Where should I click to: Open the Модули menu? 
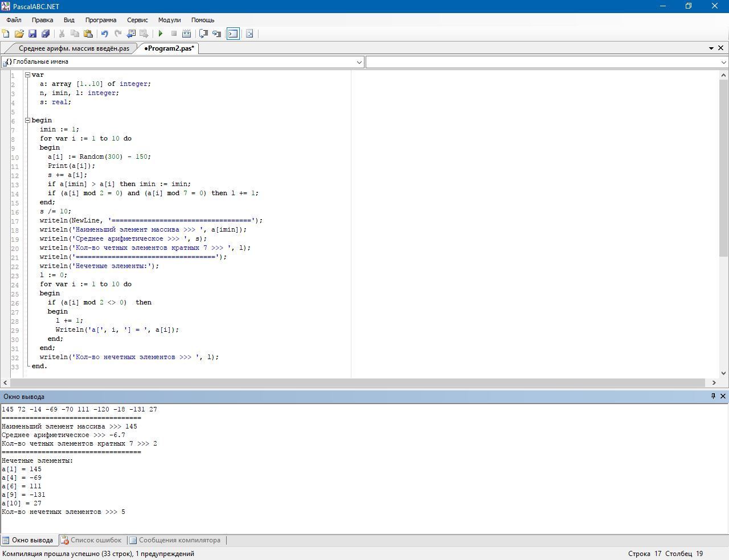(x=169, y=20)
